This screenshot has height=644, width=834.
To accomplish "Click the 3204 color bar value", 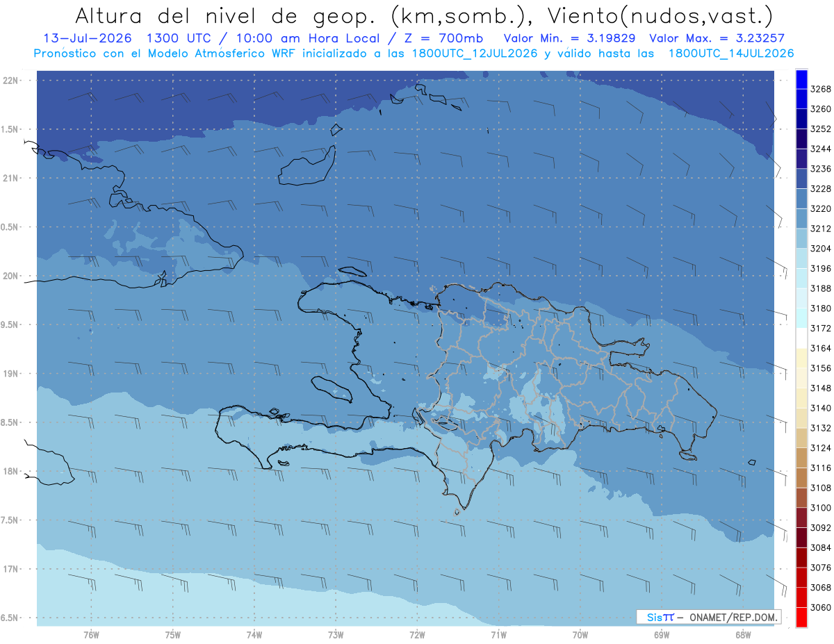I will [821, 249].
